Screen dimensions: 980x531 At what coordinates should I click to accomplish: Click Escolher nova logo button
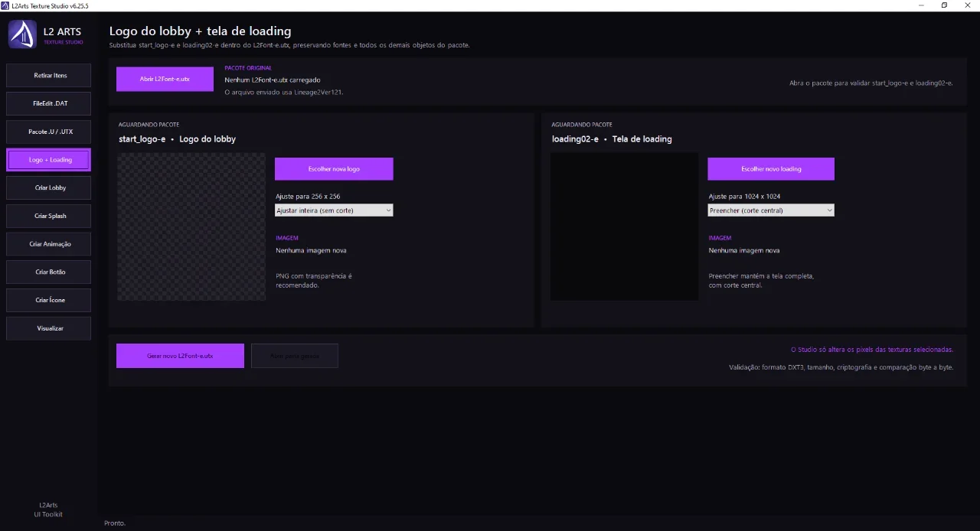334,169
